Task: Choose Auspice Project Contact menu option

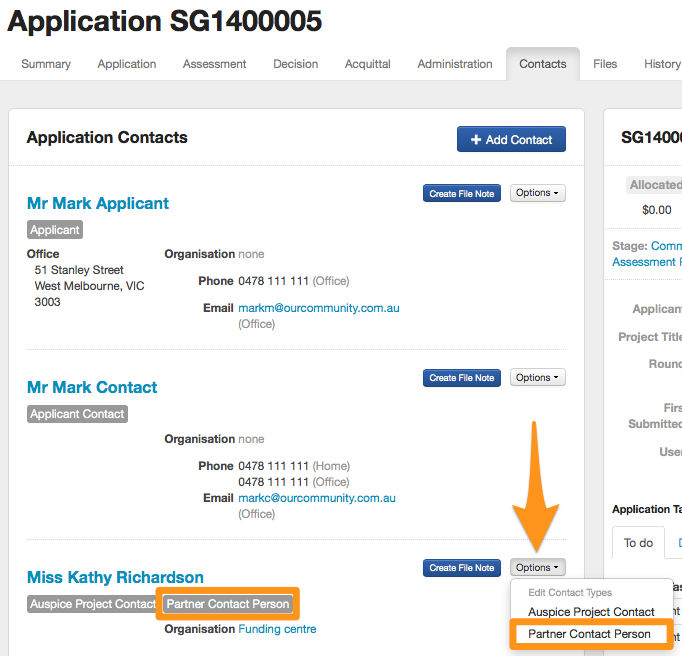Action: pyautogui.click(x=591, y=612)
